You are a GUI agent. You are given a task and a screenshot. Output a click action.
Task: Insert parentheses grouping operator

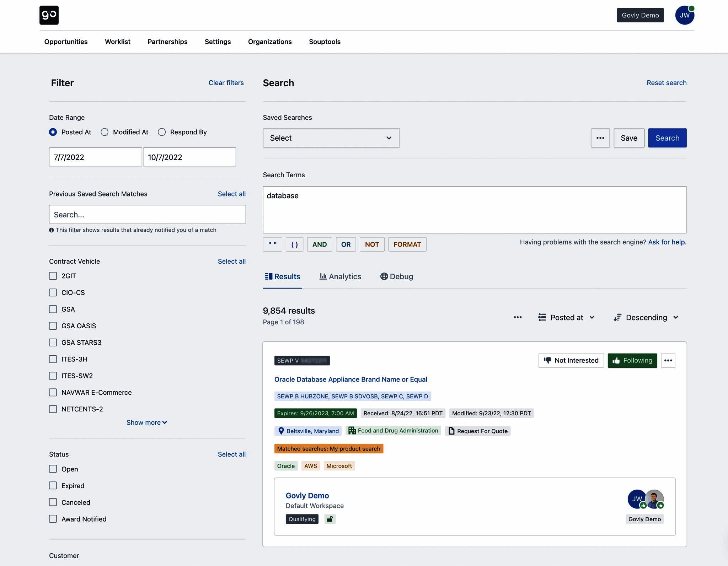tap(294, 244)
